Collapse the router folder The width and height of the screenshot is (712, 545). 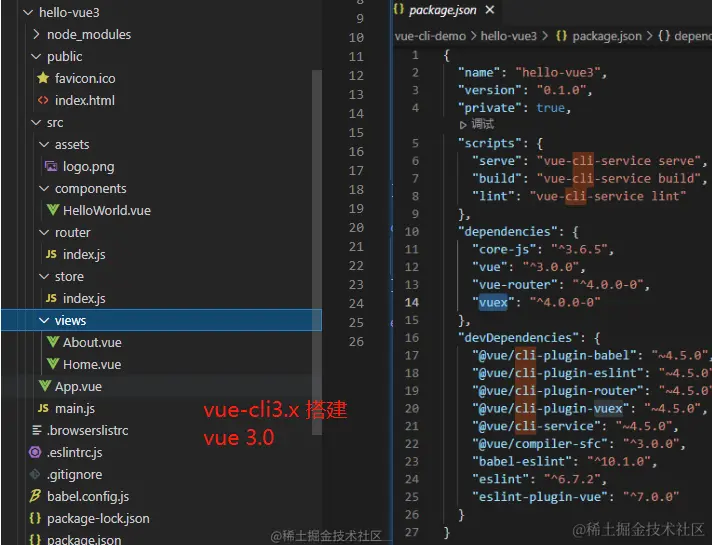[44, 233]
